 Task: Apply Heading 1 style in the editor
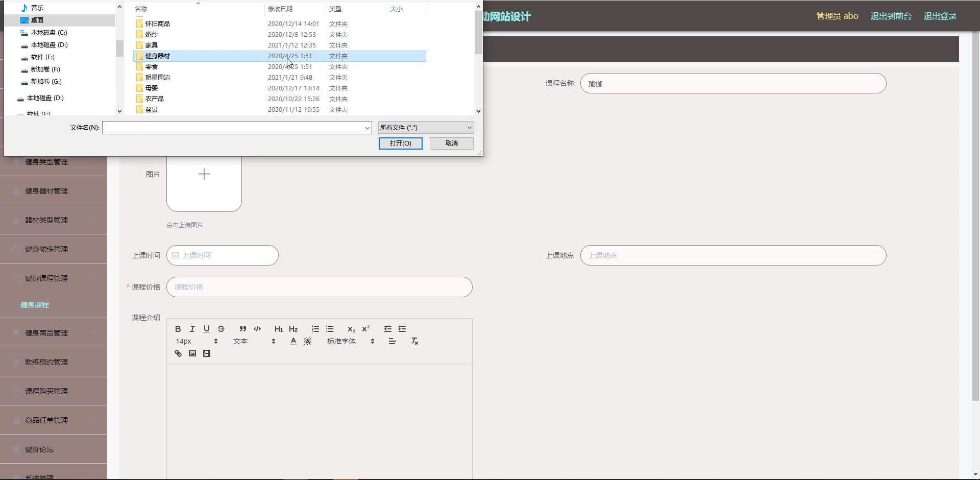[279, 329]
